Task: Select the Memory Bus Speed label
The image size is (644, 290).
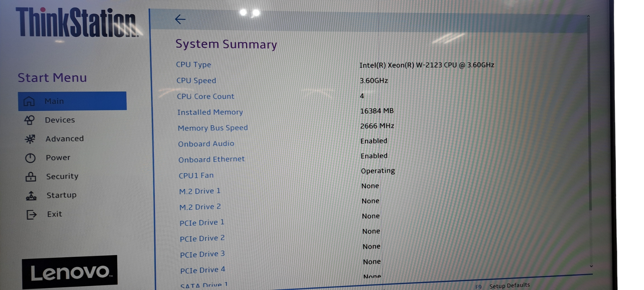Action: tap(213, 128)
